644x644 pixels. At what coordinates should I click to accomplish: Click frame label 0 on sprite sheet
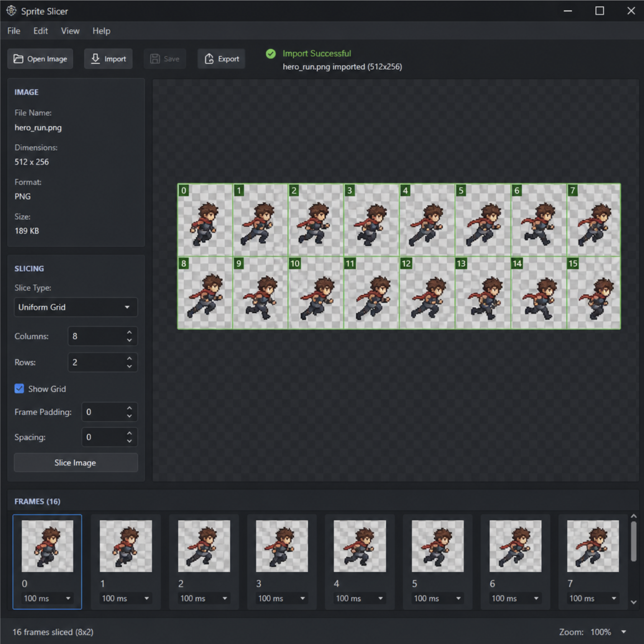184,191
